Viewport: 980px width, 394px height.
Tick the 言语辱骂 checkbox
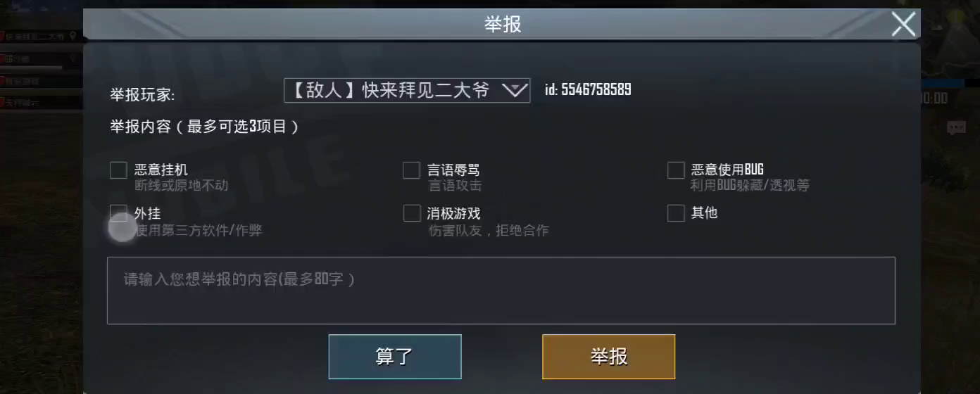pos(411,170)
